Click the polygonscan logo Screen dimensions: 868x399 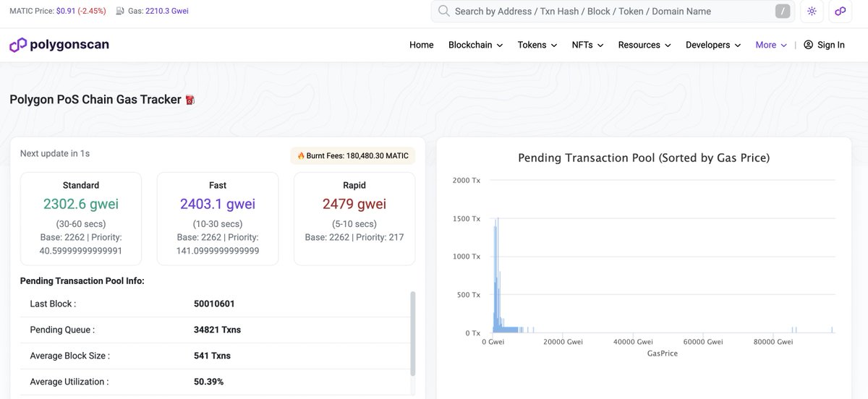click(x=59, y=45)
